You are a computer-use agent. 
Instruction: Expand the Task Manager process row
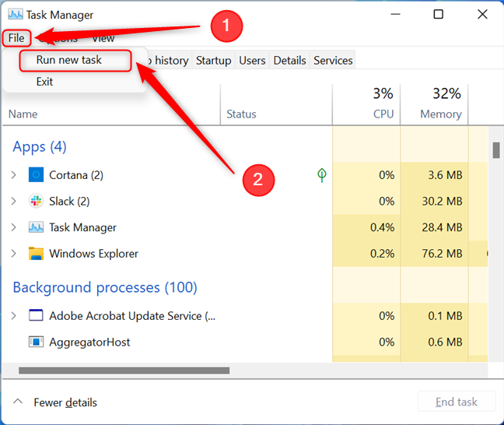tap(13, 227)
